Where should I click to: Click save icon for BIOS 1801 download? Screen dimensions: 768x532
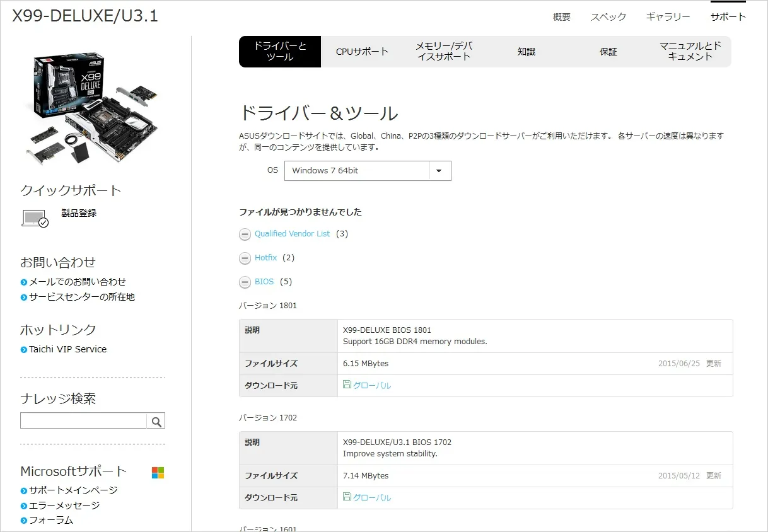(x=347, y=385)
